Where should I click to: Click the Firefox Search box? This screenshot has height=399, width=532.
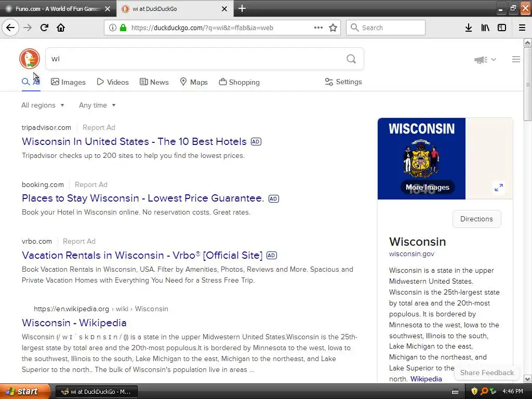(385, 28)
